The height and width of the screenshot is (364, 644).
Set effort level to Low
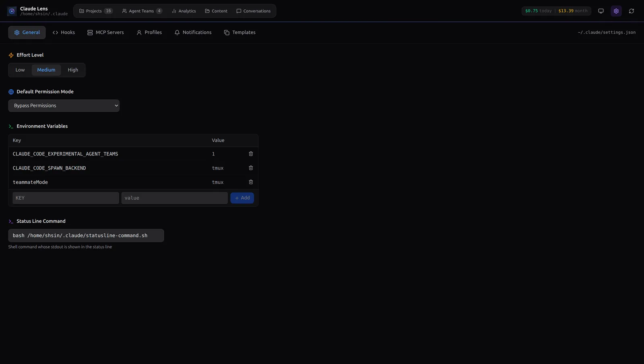20,70
